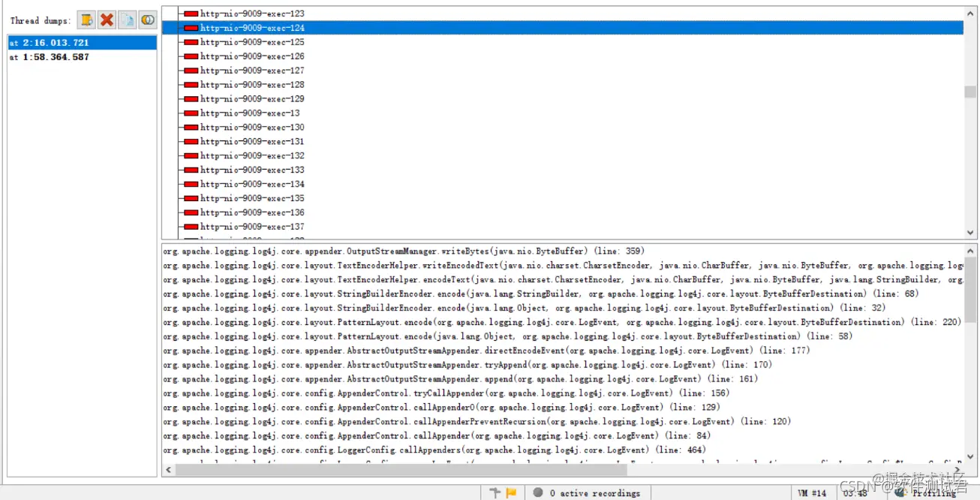980x500 pixels.
Task: Select thread http-nio-9009-exec-137
Action: click(x=252, y=227)
